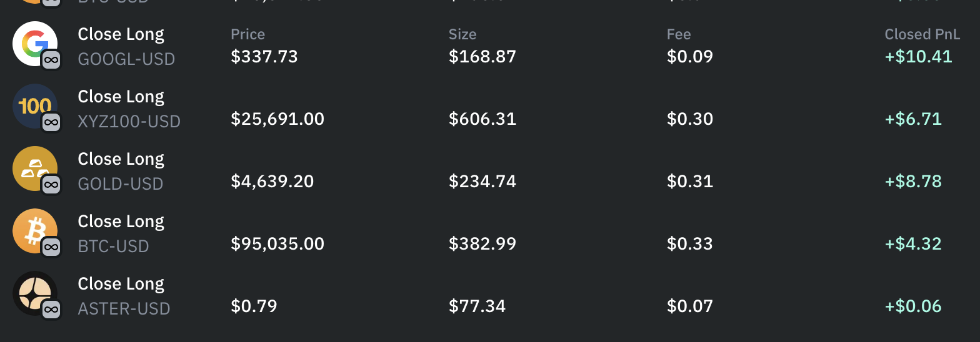980x342 pixels.
Task: Click the +$10.41 closed PnL value
Action: tap(918, 57)
